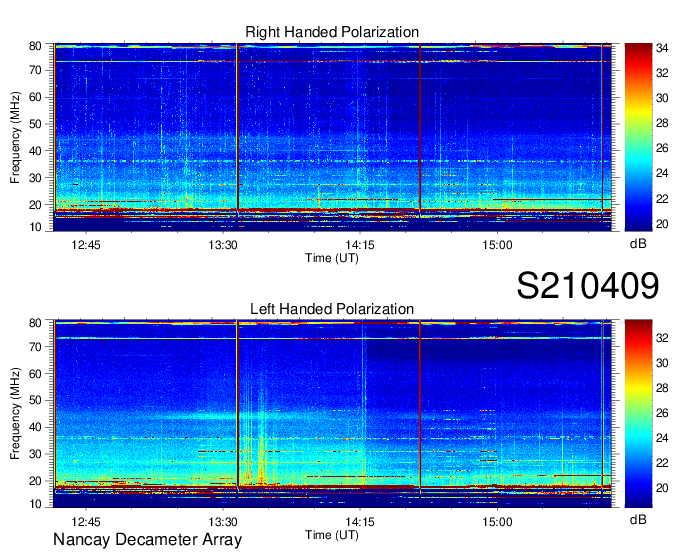The height and width of the screenshot is (552, 680).
Task: Click the 20 dB label on the Left Handed color bar
Action: [662, 488]
